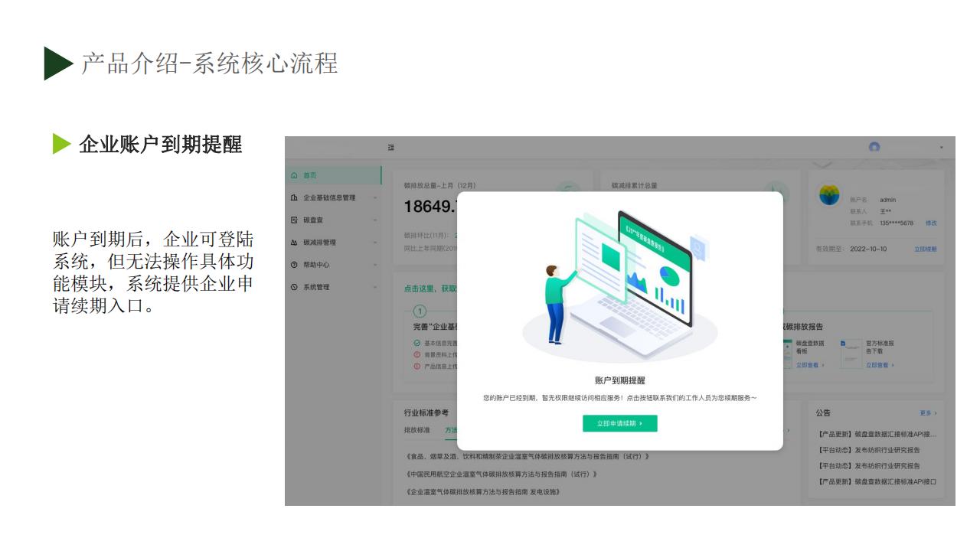Screen dimensions: 980x551
Task: Click the 行业标准参考 heading
Action: pos(426,413)
